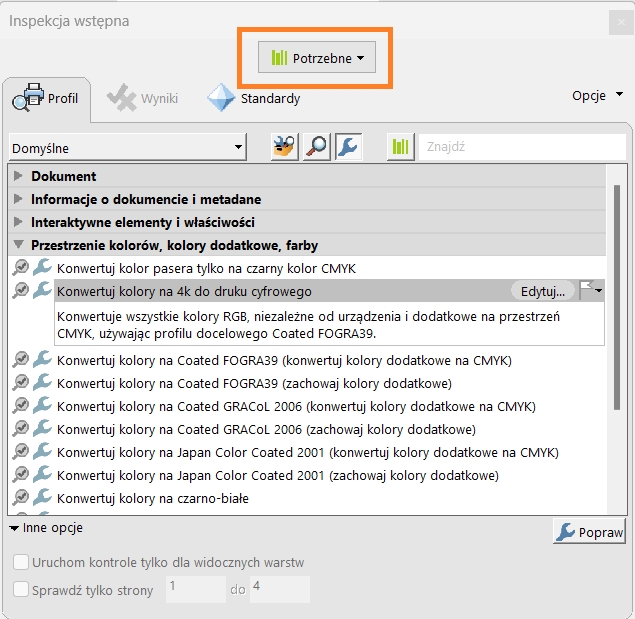Select Japan Color Coated 2001 (zachowaj kolory dodatkowe)
The image size is (635, 619).
pyautogui.click(x=278, y=476)
